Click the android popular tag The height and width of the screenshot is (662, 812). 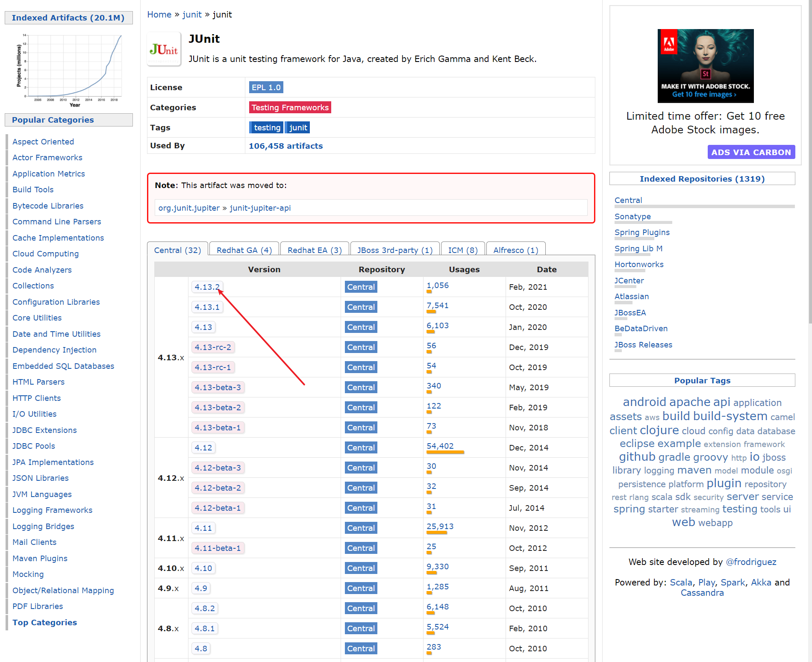(644, 402)
